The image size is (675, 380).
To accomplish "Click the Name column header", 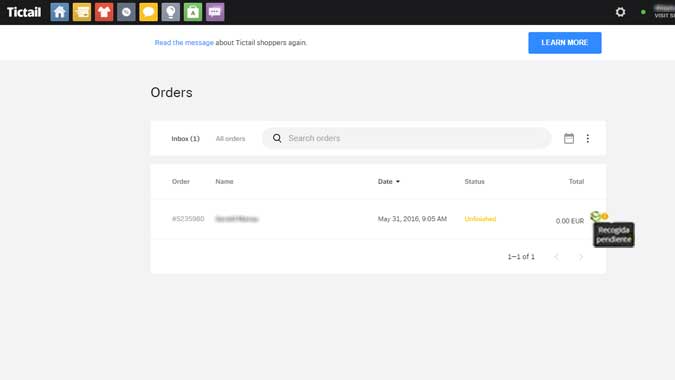I will 224,182.
